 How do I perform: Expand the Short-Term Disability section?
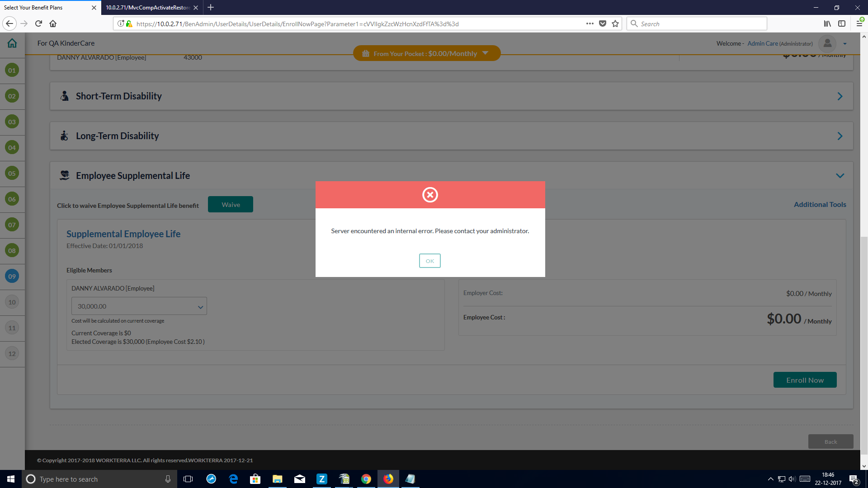tap(840, 96)
